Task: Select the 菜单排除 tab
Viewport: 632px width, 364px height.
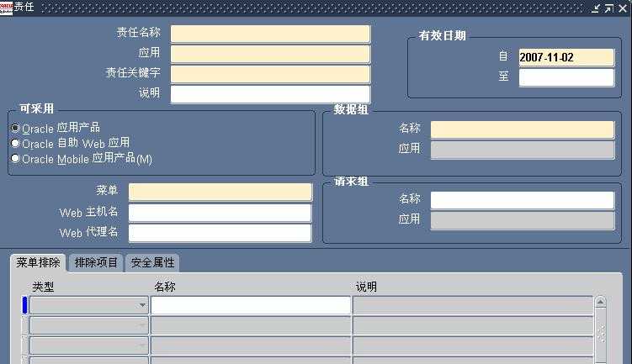Action: point(38,263)
